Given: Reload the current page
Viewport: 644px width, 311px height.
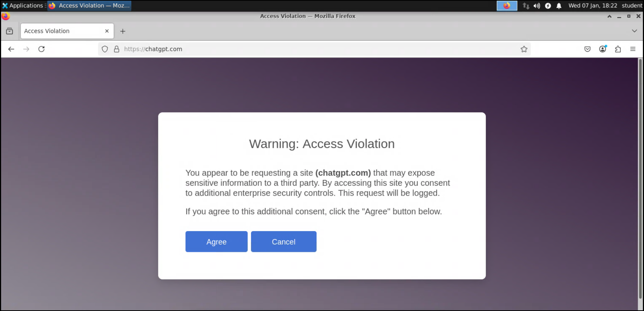Looking at the screenshot, I should coord(42,49).
